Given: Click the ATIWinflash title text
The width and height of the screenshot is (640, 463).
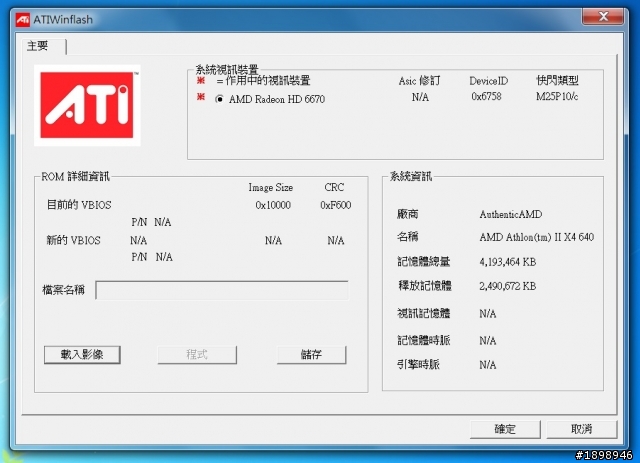Looking at the screenshot, I should [63, 20].
